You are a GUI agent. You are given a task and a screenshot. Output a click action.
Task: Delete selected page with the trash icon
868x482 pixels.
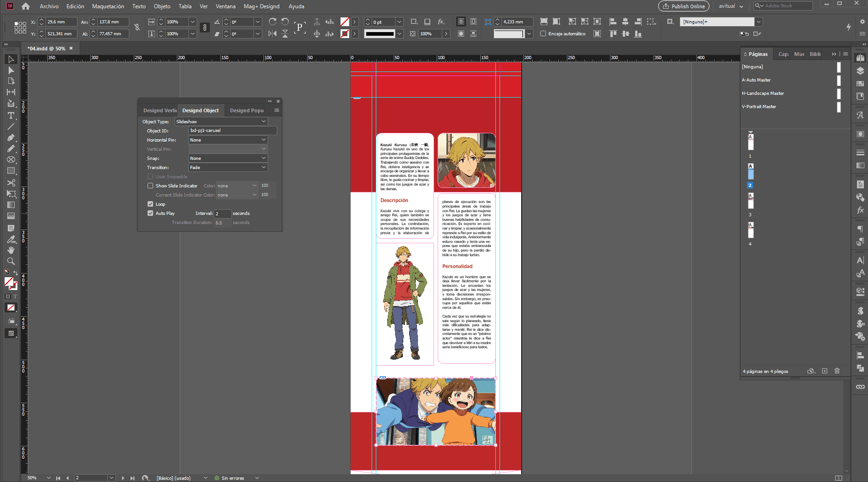click(x=837, y=371)
